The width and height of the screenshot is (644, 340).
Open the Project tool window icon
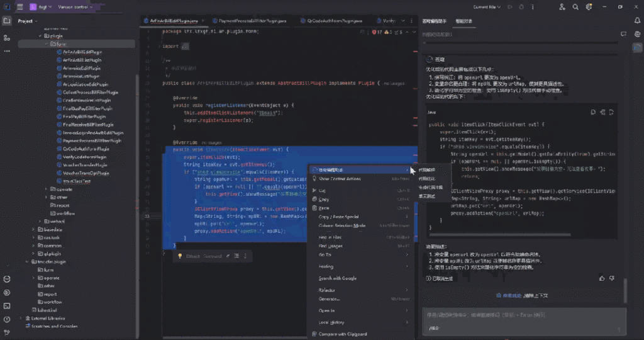coord(6,21)
